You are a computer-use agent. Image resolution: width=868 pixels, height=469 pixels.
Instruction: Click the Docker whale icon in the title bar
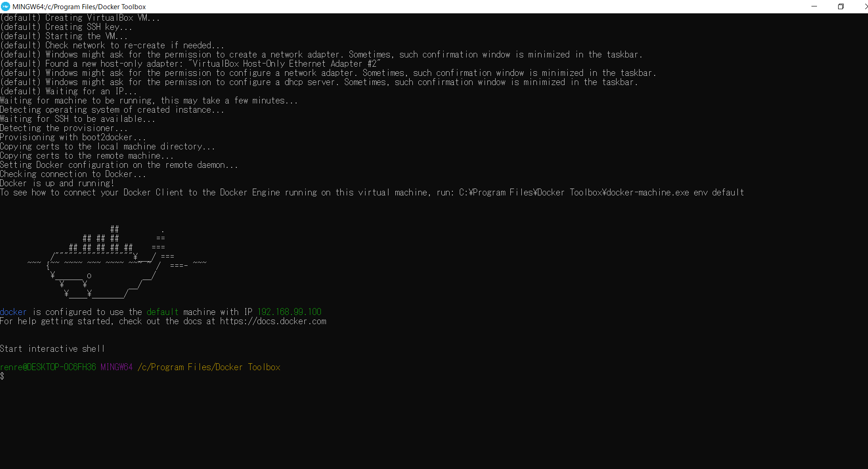pos(6,6)
